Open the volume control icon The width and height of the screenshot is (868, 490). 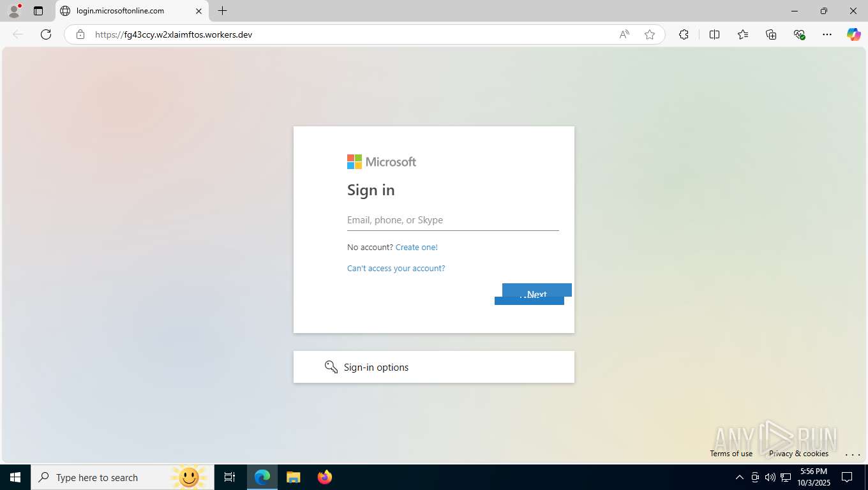(770, 477)
